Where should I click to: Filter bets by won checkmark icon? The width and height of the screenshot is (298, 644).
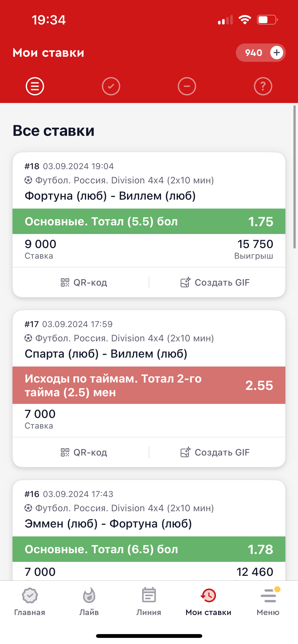click(x=111, y=86)
